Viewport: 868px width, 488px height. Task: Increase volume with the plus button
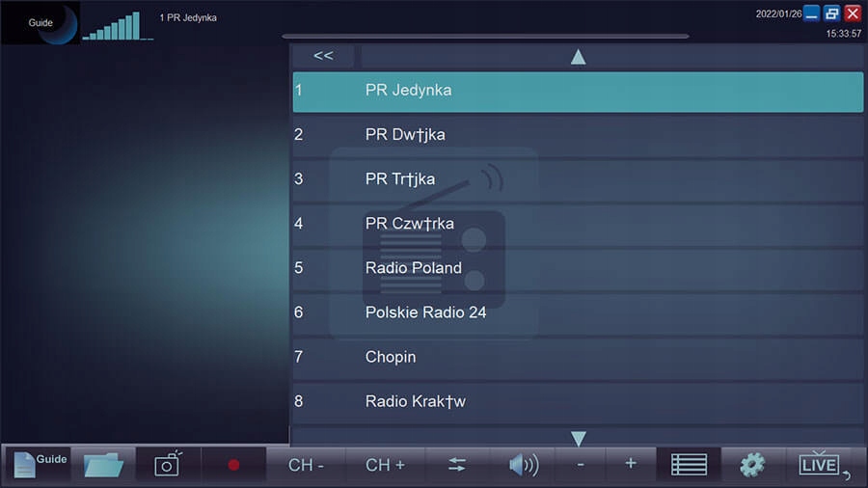coord(631,463)
